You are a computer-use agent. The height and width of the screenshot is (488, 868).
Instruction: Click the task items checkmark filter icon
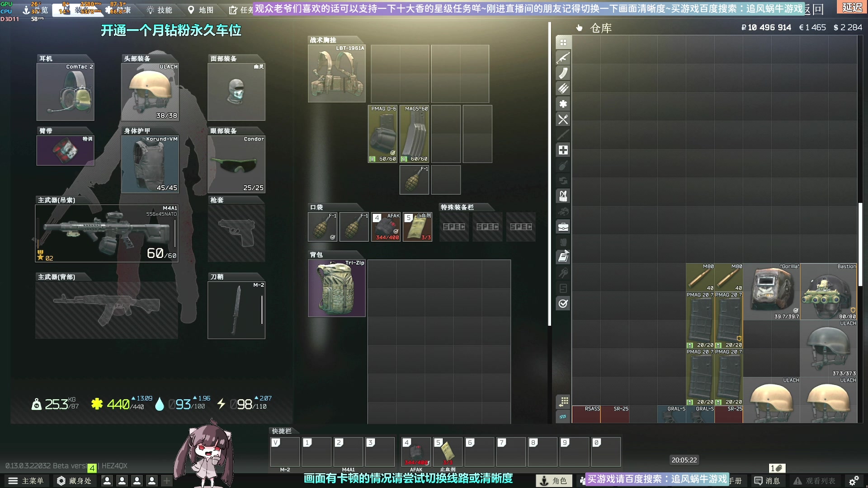[x=563, y=304]
